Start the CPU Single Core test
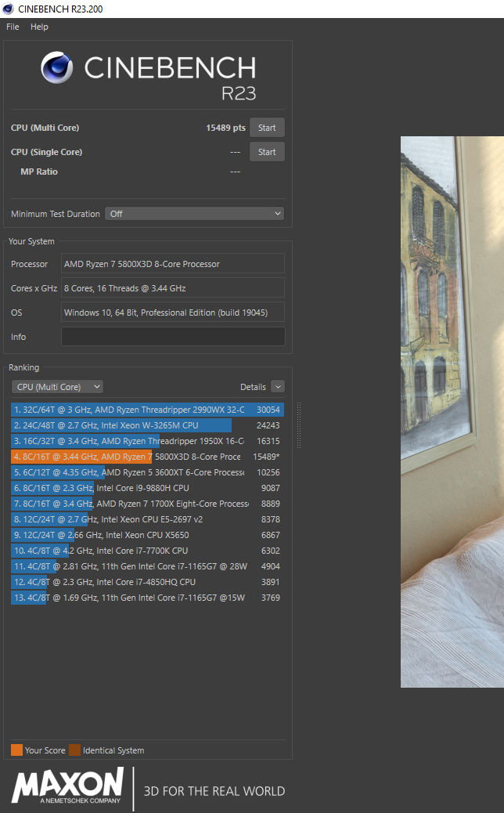This screenshot has height=813, width=504. pos(267,152)
